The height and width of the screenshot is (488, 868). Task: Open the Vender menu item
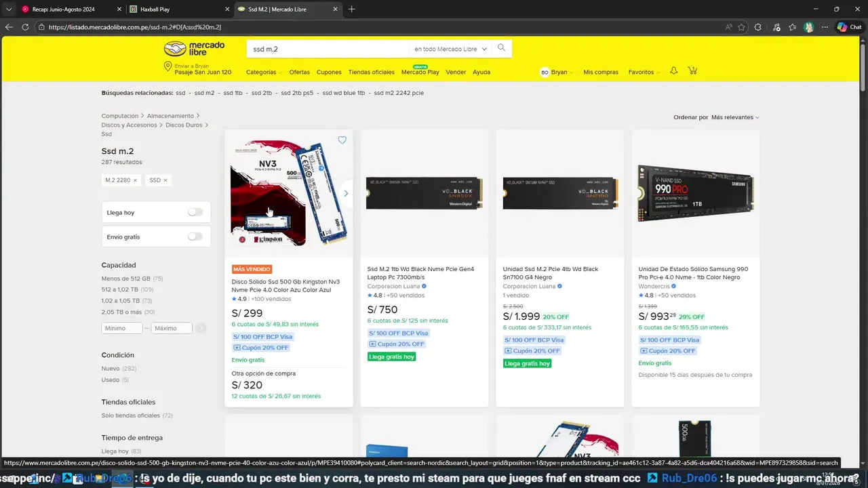(x=456, y=72)
